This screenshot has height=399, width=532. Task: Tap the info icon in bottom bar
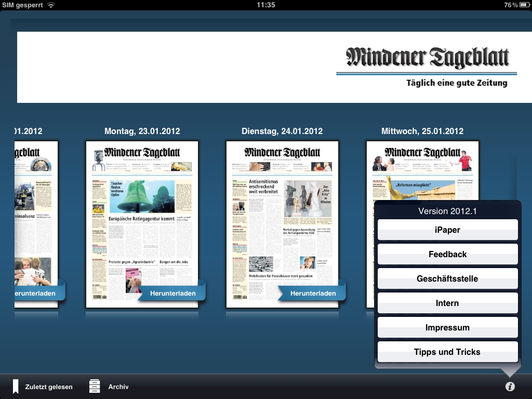coord(510,386)
